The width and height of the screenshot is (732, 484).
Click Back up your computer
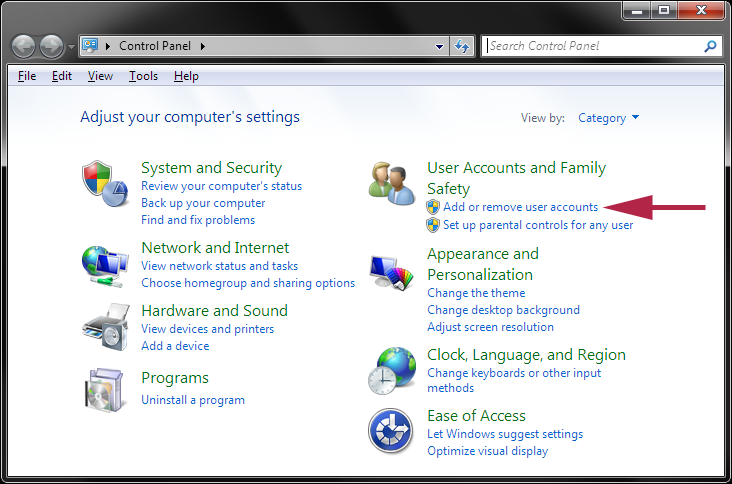203,203
